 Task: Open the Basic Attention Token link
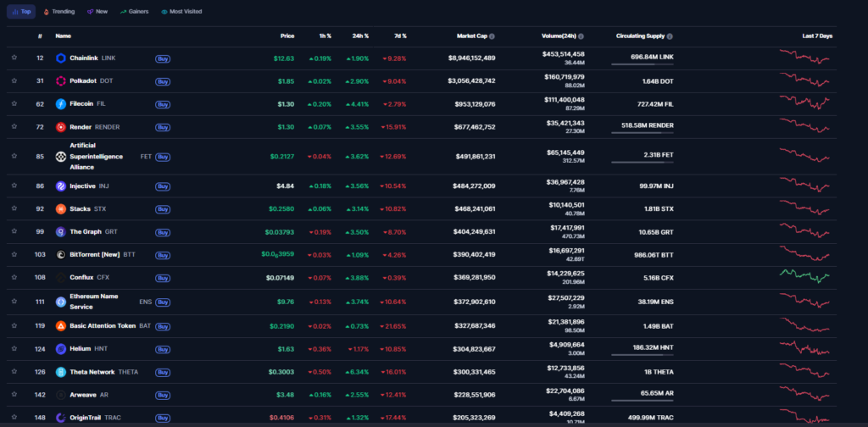coord(102,325)
